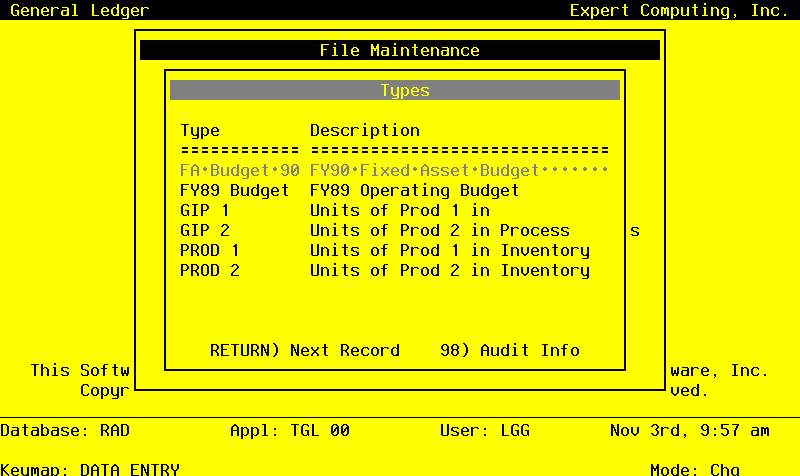
Task: Click the 'Type' column header
Action: (x=200, y=131)
